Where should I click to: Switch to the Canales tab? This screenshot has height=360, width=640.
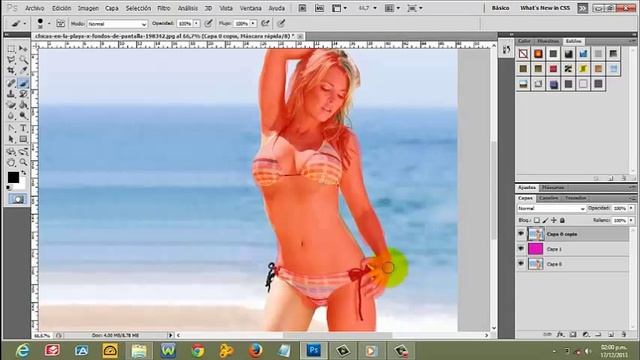point(548,198)
